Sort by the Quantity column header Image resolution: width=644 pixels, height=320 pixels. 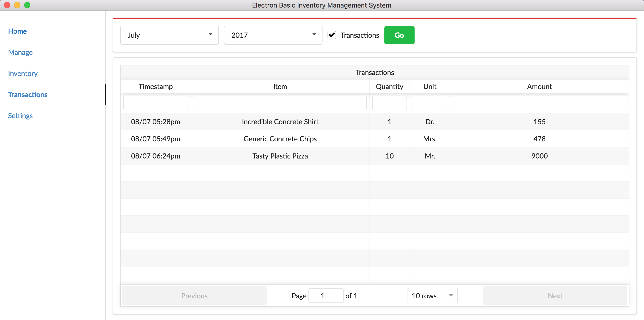(x=390, y=87)
